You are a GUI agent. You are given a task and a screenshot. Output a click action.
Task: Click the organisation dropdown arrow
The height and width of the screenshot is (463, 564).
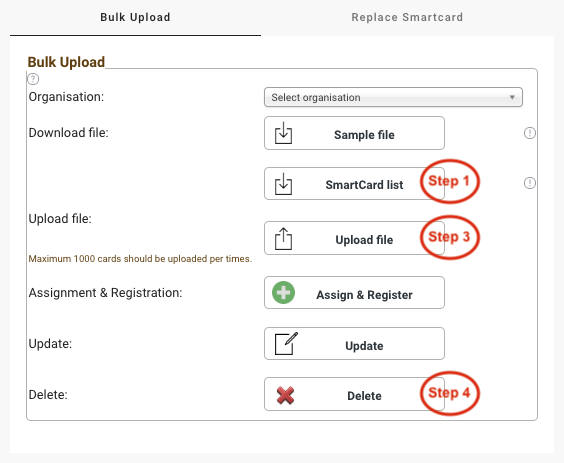512,97
